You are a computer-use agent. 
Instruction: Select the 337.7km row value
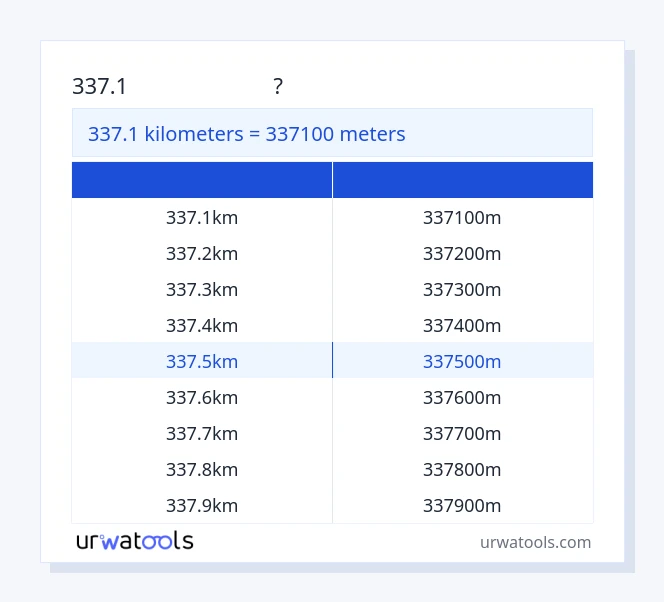(x=202, y=433)
